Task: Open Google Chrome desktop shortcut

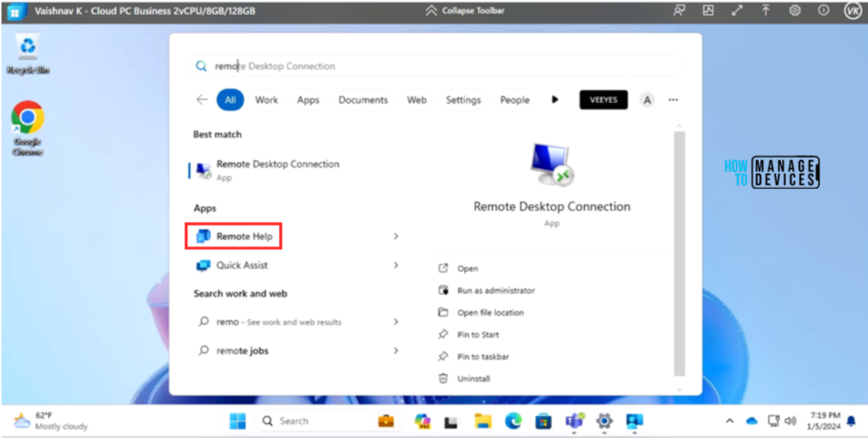Action: (28, 128)
